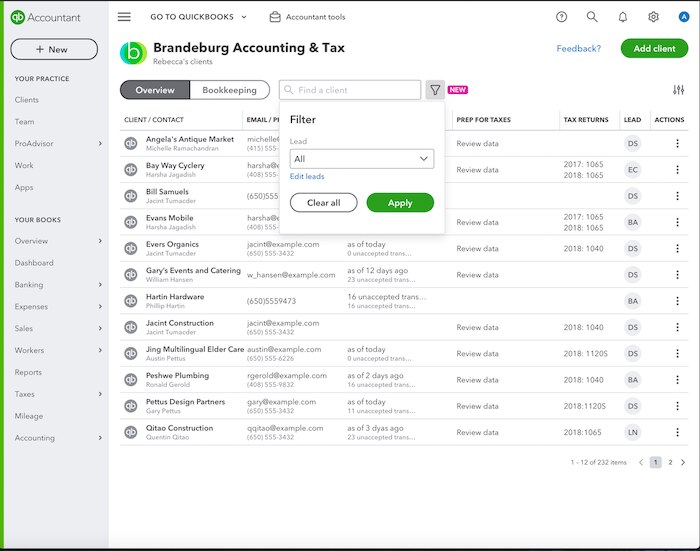
Task: Open notifications bell icon
Action: (x=623, y=17)
